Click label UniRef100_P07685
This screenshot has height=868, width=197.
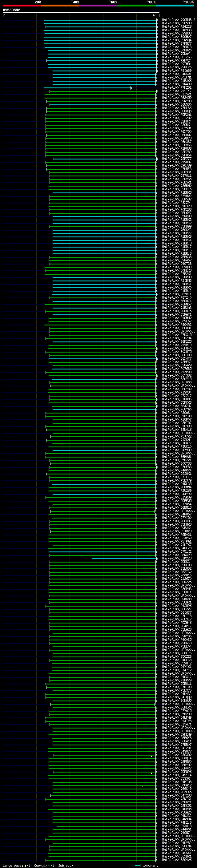pyautogui.click(x=177, y=369)
